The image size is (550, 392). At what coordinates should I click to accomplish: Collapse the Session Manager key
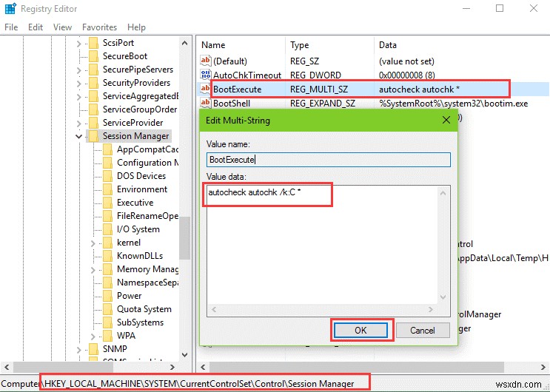click(79, 136)
